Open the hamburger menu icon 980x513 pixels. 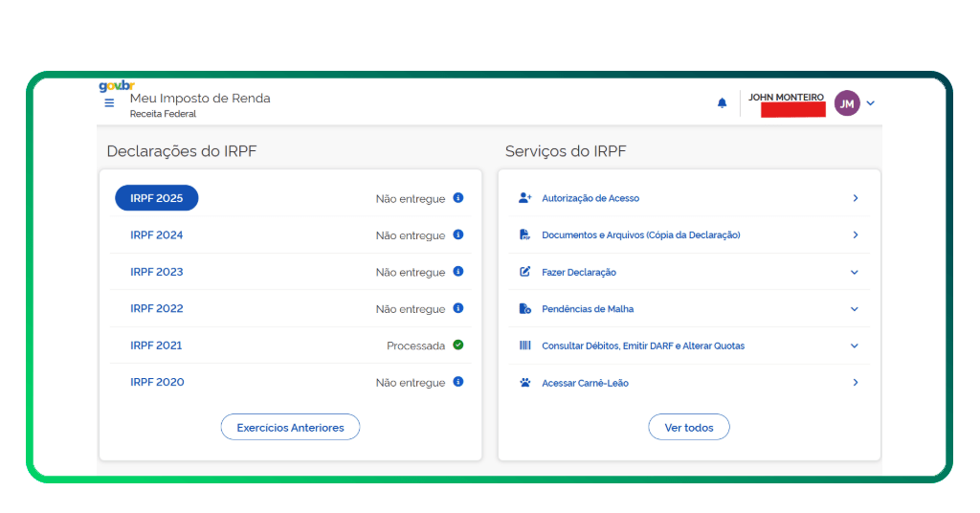click(109, 103)
